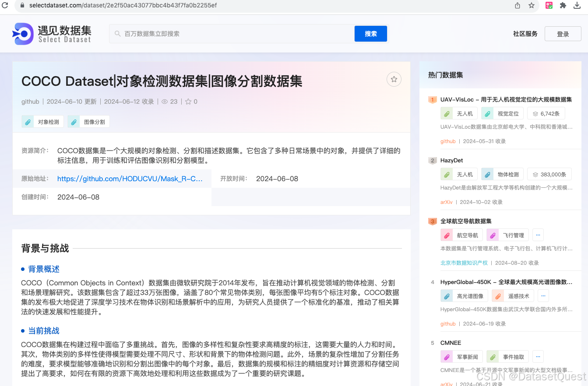Expand more tags for HyperGlobal-450K
The image size is (588, 386).
[543, 295]
